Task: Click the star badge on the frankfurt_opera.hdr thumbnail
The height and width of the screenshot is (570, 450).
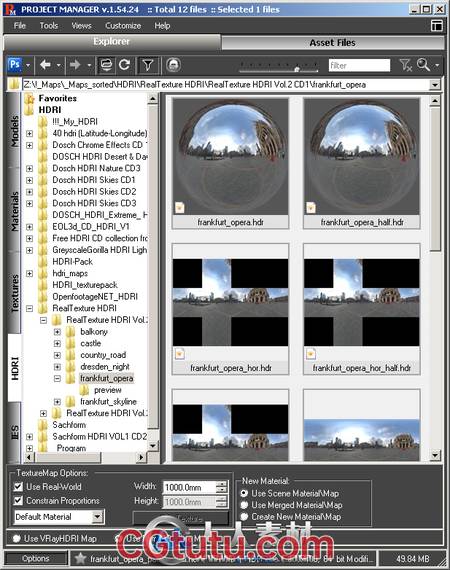Action: [180, 208]
